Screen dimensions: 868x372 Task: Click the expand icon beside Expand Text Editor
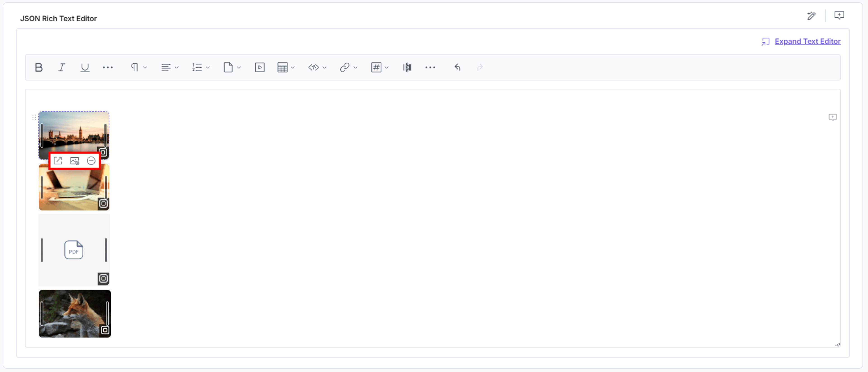pos(765,41)
